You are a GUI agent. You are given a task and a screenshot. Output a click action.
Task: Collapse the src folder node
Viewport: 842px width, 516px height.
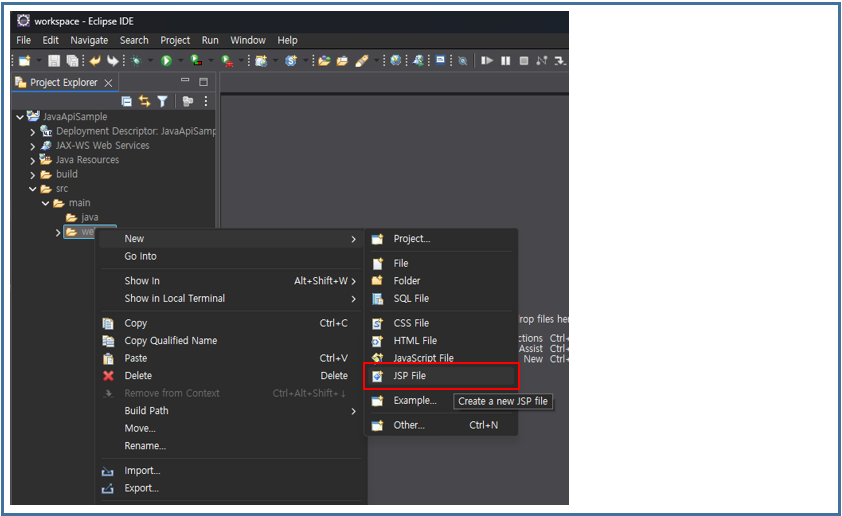(x=33, y=189)
